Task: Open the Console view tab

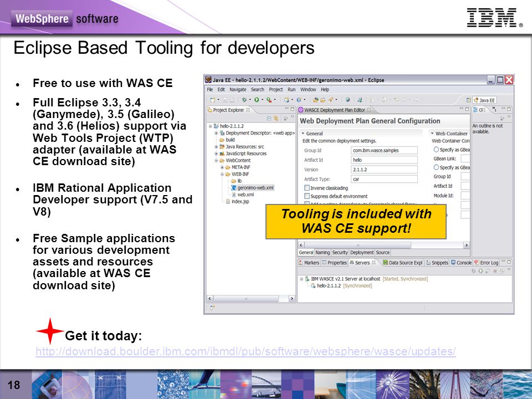Action: click(461, 263)
